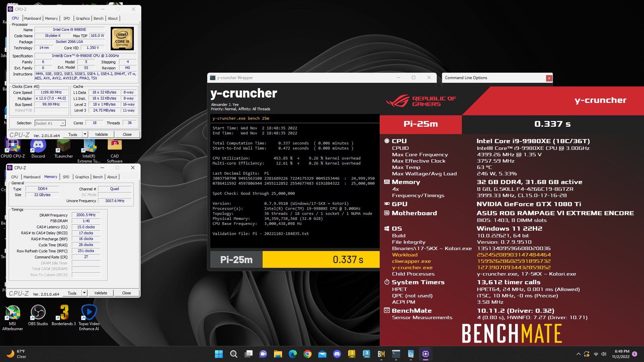644x362 pixels.
Task: Open the About tab in the CPU-Z memory window
Action: tap(112, 177)
